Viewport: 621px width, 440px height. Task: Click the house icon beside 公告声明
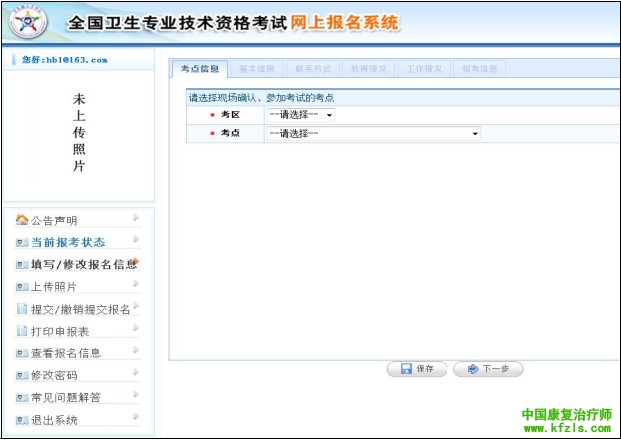[x=22, y=220]
